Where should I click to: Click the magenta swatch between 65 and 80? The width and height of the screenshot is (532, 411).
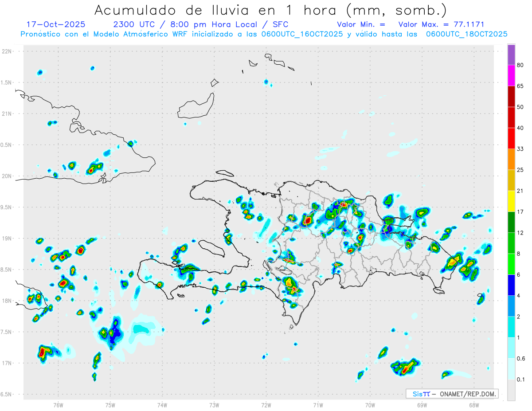point(511,76)
